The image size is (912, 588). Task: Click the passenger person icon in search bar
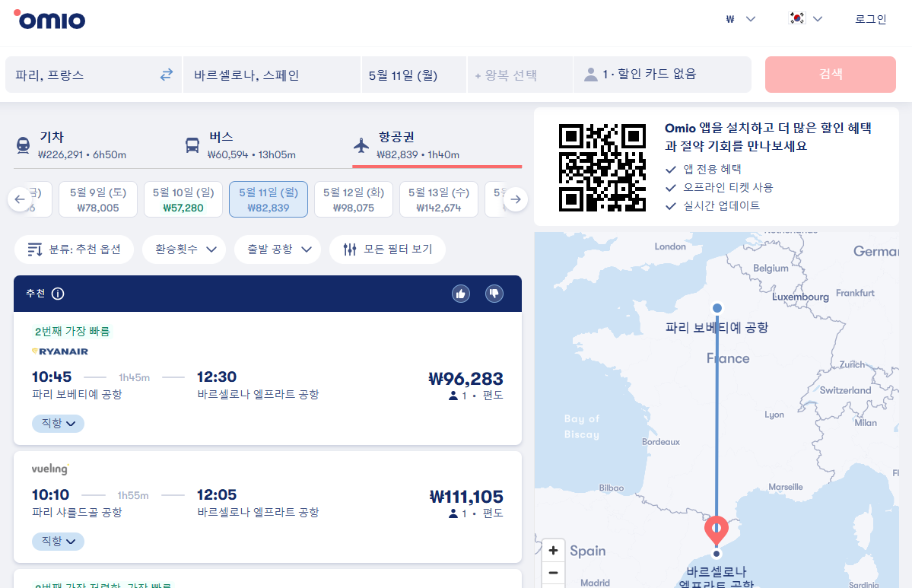591,75
